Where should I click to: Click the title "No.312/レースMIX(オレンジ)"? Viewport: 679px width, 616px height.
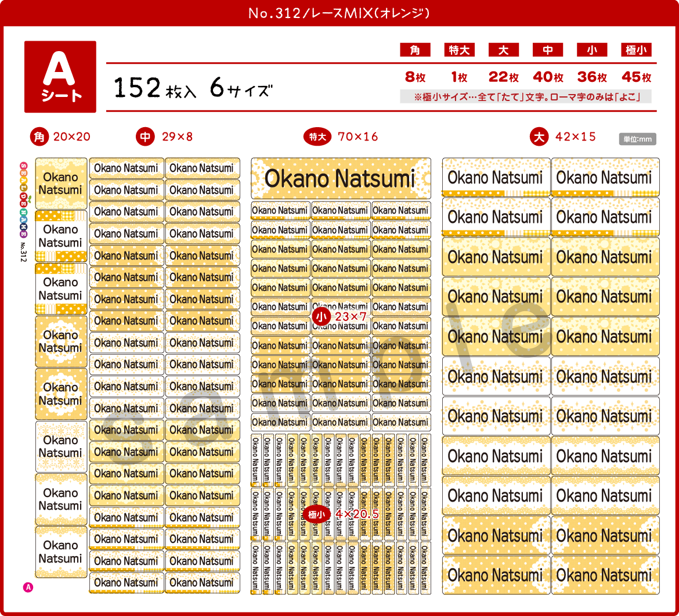[x=339, y=13]
